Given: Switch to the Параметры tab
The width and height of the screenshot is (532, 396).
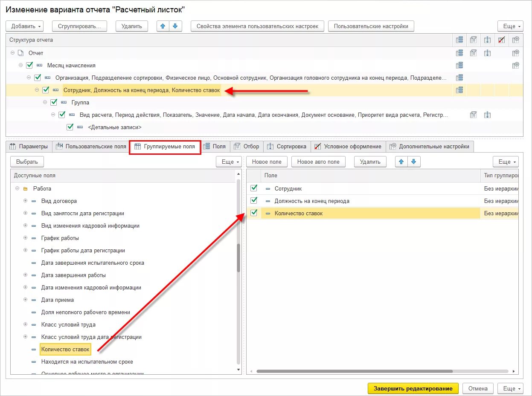Looking at the screenshot, I should (x=29, y=147).
